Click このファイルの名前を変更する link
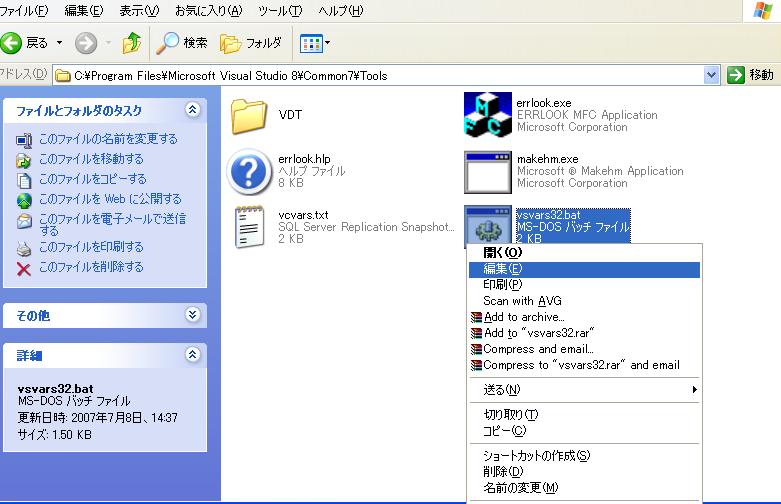This screenshot has height=504, width=781. pyautogui.click(x=108, y=139)
